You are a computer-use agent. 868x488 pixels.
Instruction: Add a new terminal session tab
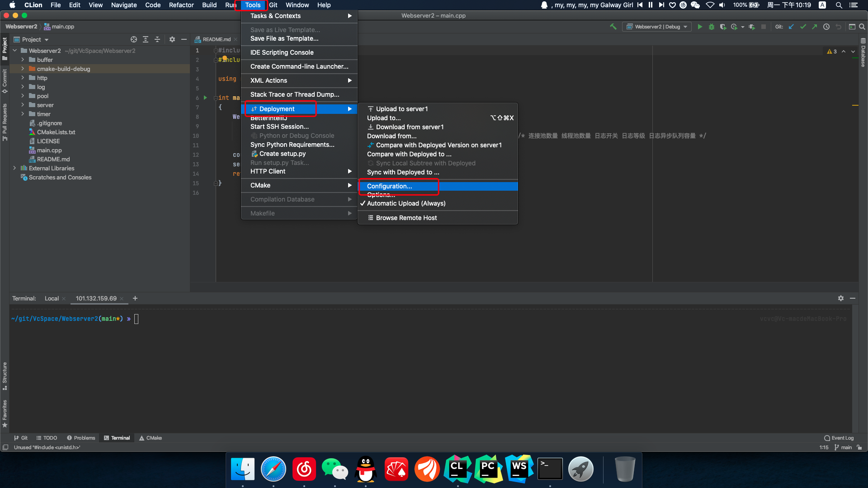[135, 298]
